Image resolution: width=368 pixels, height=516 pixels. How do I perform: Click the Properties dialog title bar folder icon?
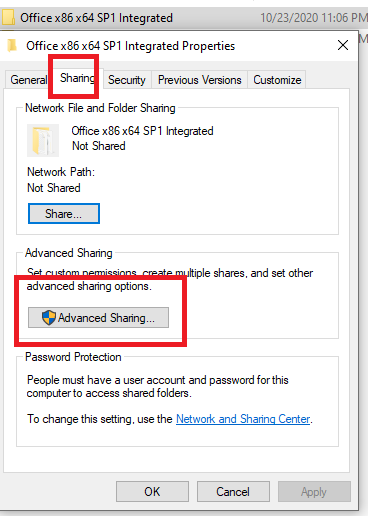point(12,46)
